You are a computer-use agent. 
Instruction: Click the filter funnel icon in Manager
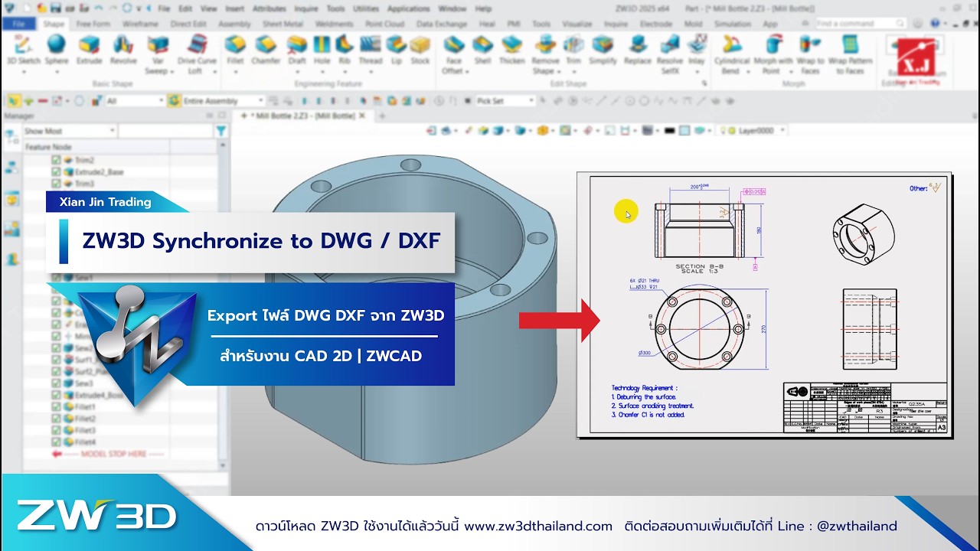(x=221, y=132)
